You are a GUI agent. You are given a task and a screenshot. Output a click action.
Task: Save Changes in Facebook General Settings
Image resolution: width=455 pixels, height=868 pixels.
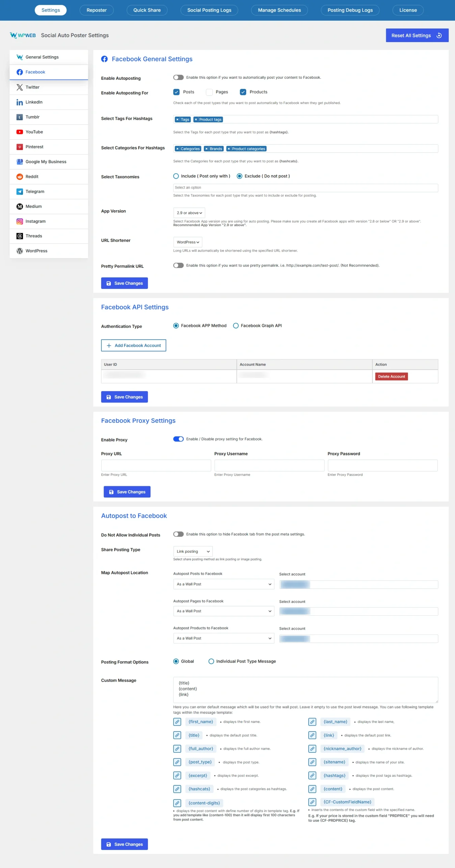(x=124, y=283)
